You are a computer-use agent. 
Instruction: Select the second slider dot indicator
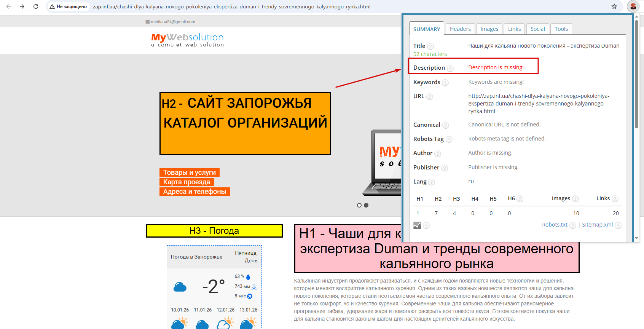coord(366,205)
